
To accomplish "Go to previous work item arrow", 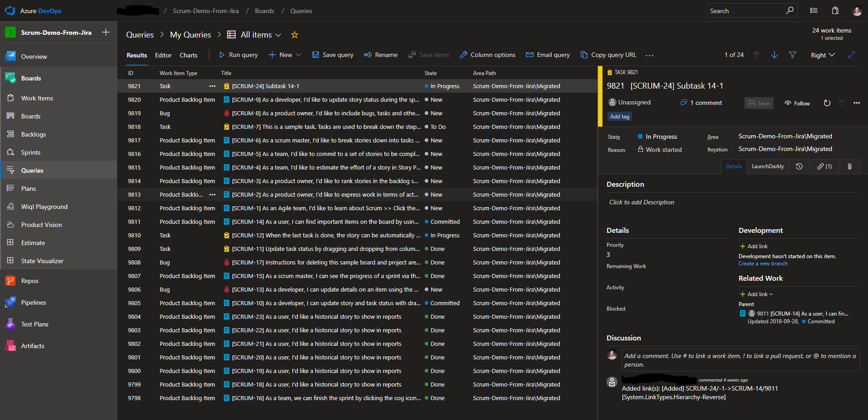I will tap(756, 55).
